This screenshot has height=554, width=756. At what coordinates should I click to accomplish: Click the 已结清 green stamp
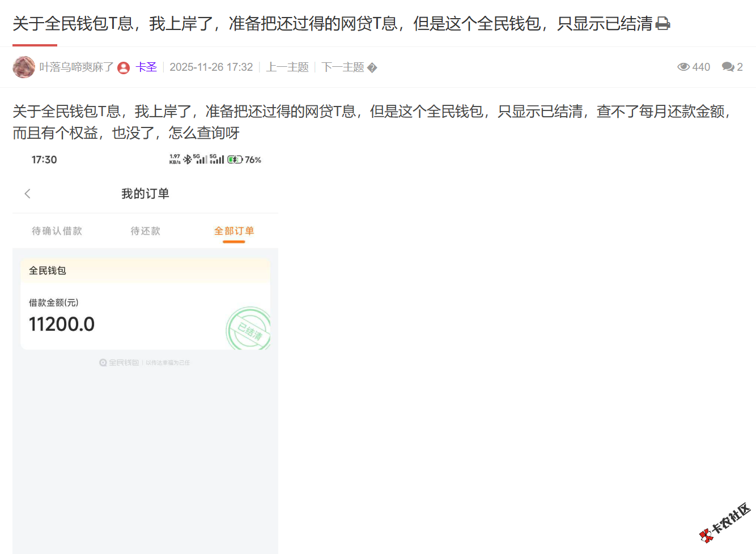[x=249, y=329]
